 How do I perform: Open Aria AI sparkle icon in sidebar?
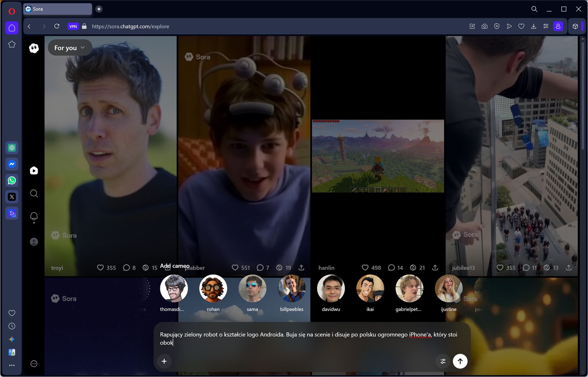12,339
